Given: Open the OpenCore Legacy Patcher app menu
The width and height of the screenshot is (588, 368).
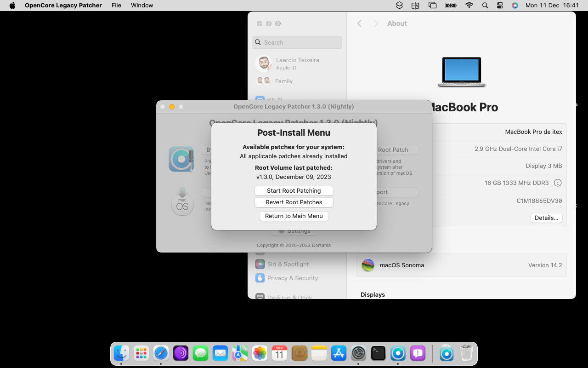Looking at the screenshot, I should 63,6.
